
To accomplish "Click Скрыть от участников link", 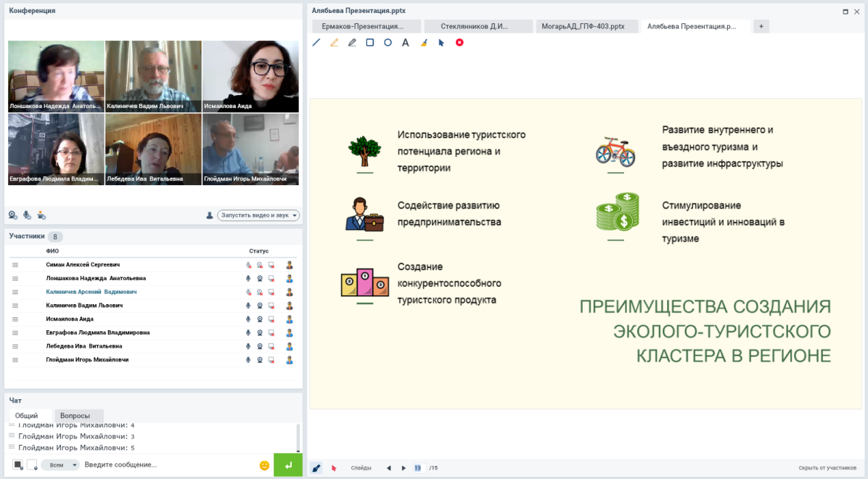I will (827, 468).
